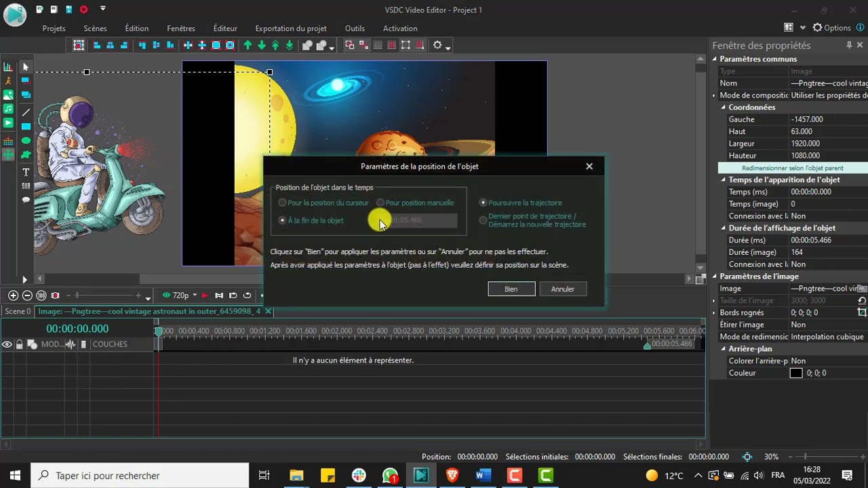This screenshot has width=868, height=488.
Task: Collapse the Arrière-plan section
Action: (x=723, y=349)
